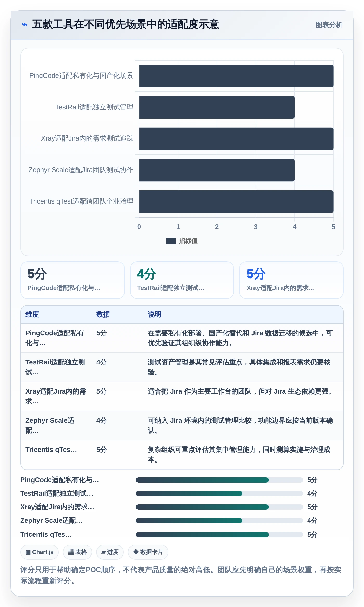
Task: Click the footnote text about POC顺序
Action: coord(181,575)
